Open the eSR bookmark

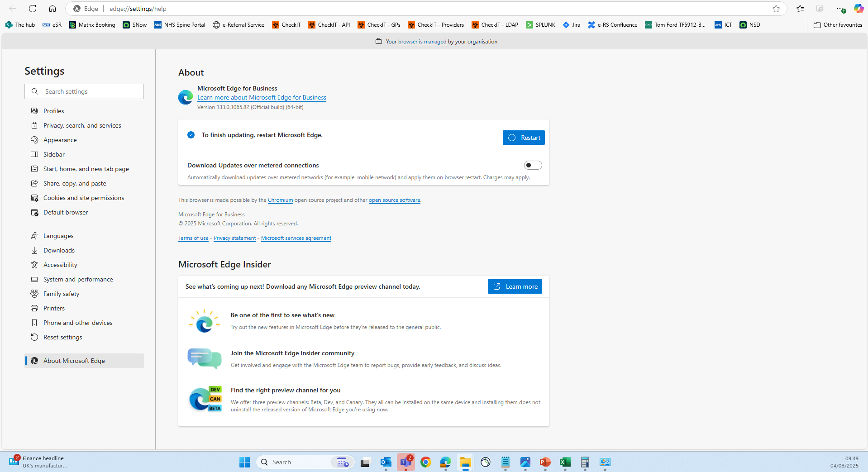tap(52, 25)
